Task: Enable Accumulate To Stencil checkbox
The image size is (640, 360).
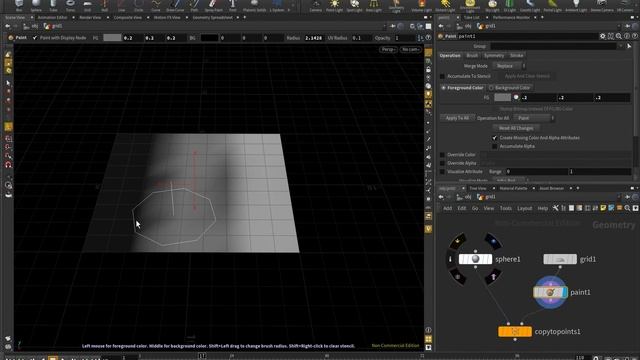Action: pyautogui.click(x=442, y=76)
